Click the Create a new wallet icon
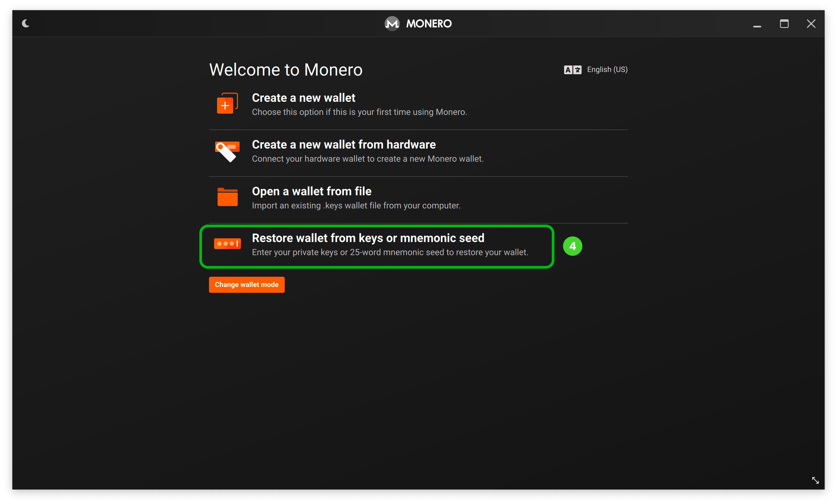This screenshot has height=504, width=837. [227, 104]
